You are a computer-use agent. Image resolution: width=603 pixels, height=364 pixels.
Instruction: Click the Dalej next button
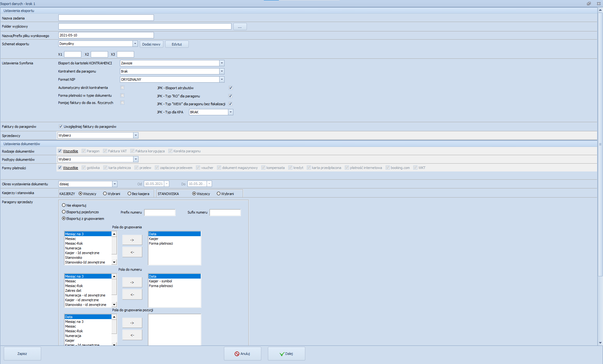click(x=286, y=354)
